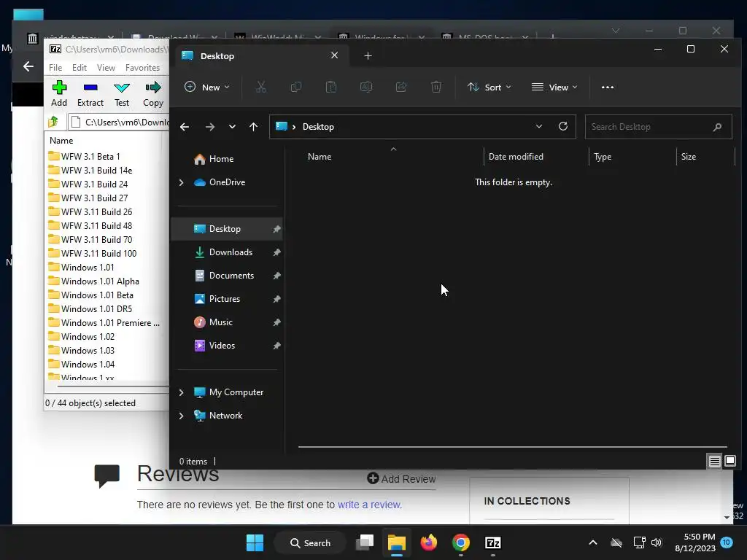Open the See more ellipsis menu
Screen dimensions: 747x560
[x=608, y=87]
